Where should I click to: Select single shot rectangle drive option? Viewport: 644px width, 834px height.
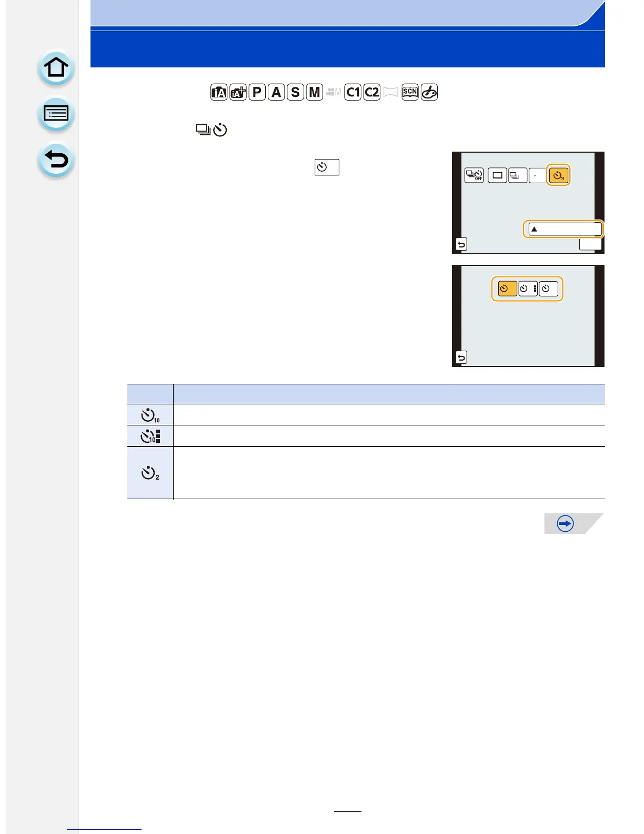497,175
